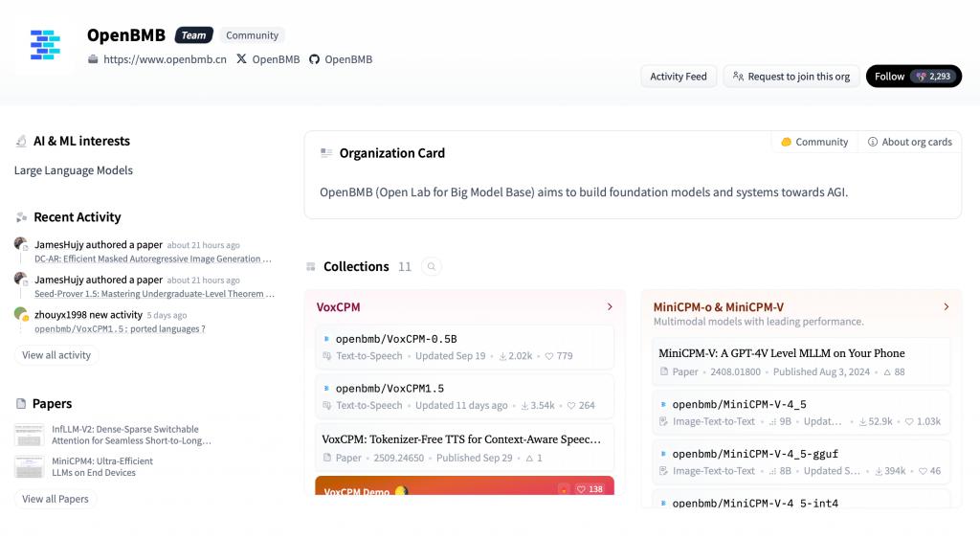Click zhouyx1998's avatar in Recent Activity
Viewport: 980px width, 539px height.
[20, 314]
